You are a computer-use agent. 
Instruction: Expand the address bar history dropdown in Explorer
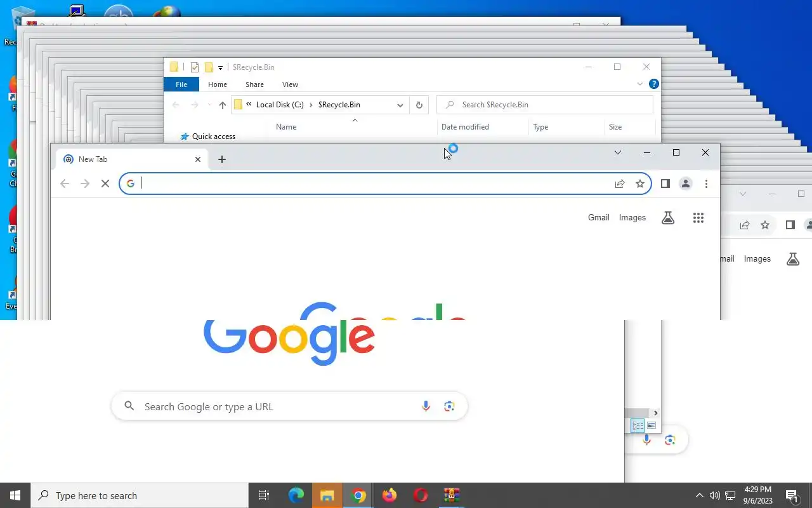pos(400,105)
